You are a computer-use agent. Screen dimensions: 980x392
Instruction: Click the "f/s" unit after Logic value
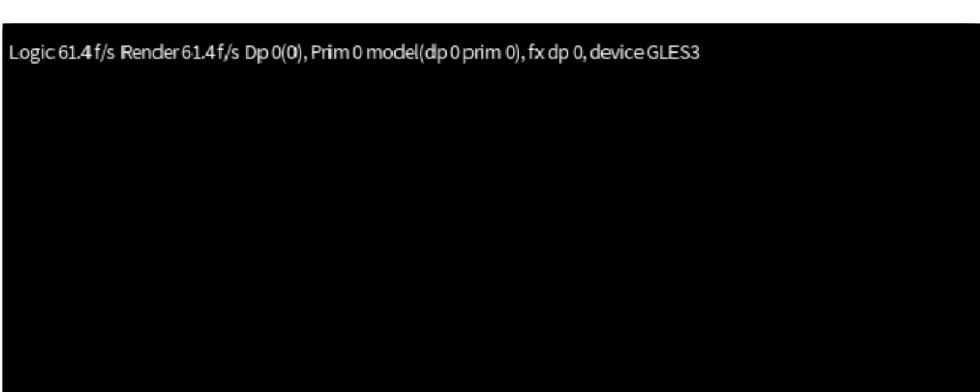(x=105, y=53)
